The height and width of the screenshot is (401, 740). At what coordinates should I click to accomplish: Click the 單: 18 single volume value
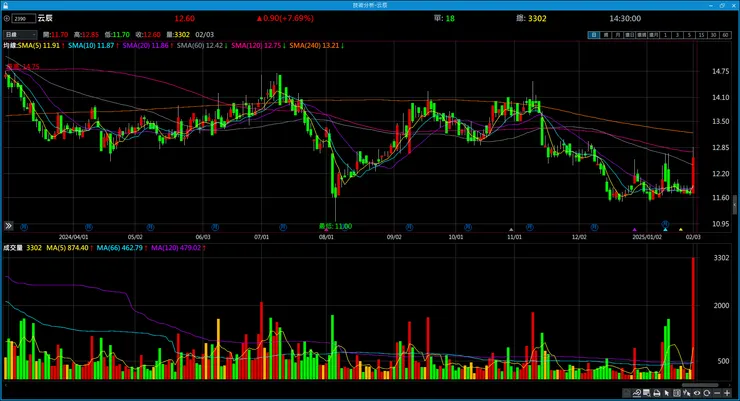point(444,18)
